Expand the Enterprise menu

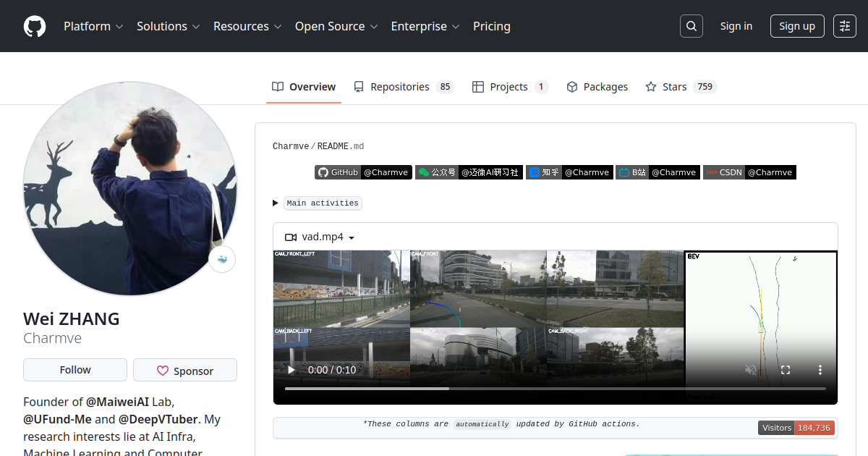[425, 26]
